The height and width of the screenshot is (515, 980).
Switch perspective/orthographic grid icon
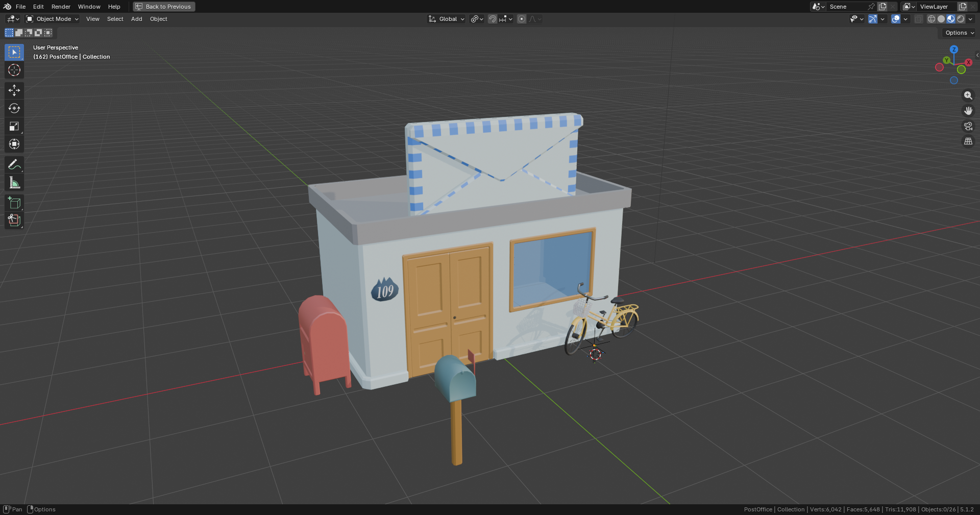[968, 141]
